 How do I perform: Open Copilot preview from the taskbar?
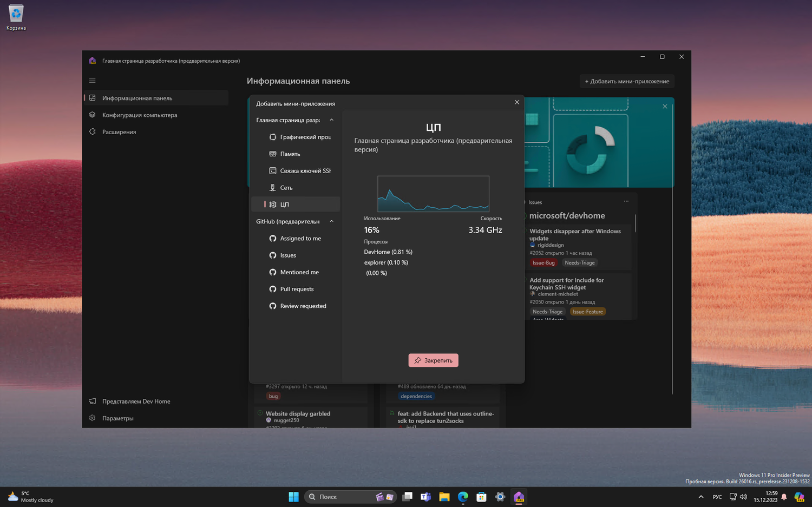(x=800, y=497)
